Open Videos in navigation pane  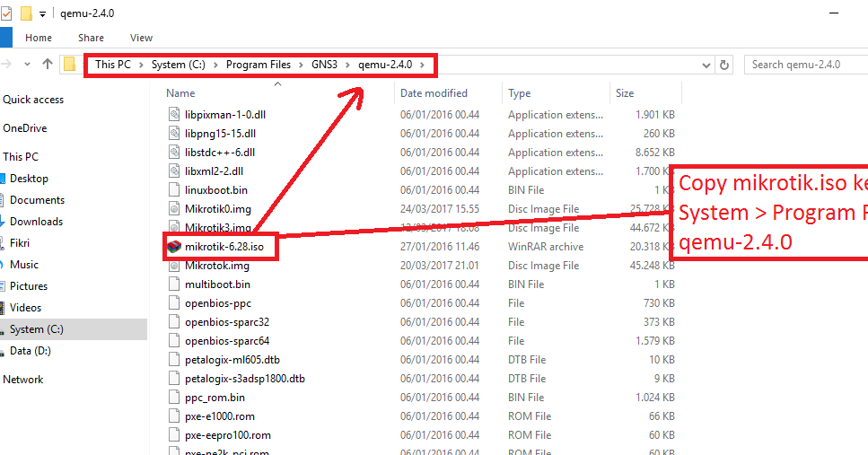[x=25, y=308]
